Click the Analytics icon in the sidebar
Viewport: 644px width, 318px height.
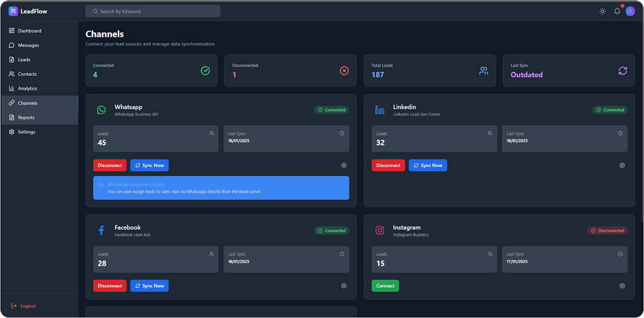point(12,88)
